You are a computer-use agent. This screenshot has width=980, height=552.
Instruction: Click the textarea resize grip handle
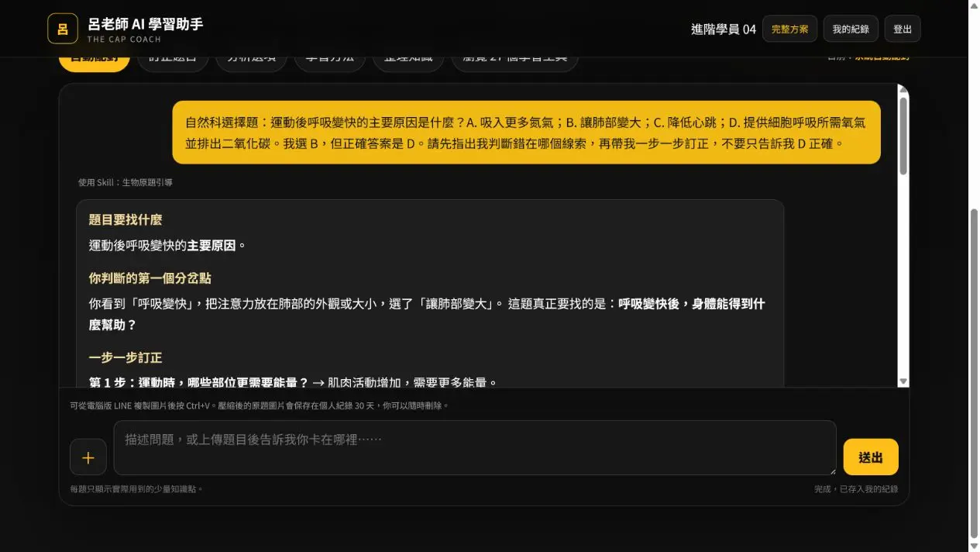pyautogui.click(x=831, y=470)
